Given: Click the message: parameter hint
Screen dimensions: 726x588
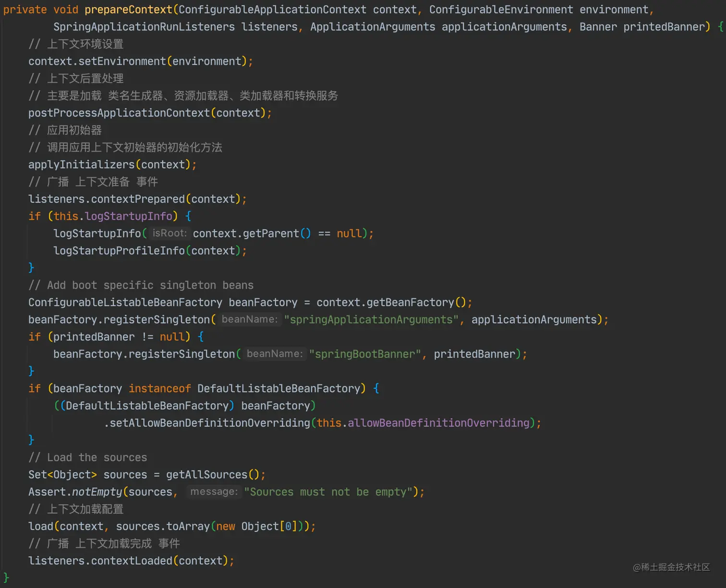Looking at the screenshot, I should 214,492.
